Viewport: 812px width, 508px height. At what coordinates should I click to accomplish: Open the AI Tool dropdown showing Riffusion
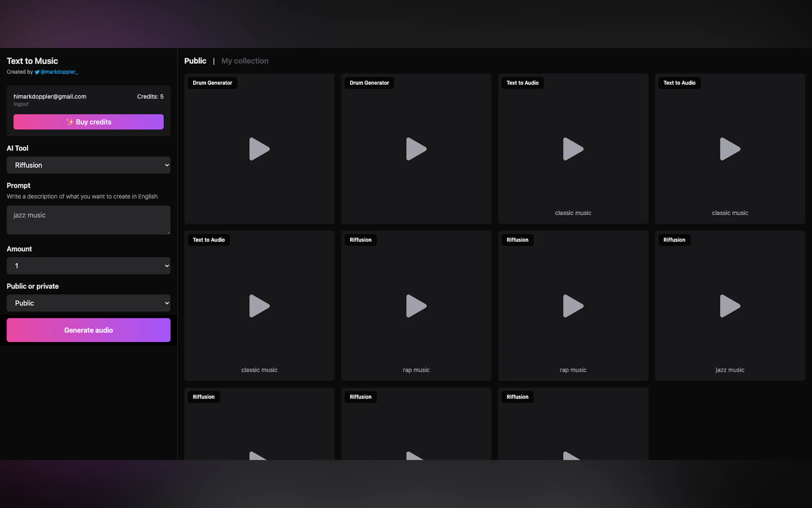tap(88, 165)
